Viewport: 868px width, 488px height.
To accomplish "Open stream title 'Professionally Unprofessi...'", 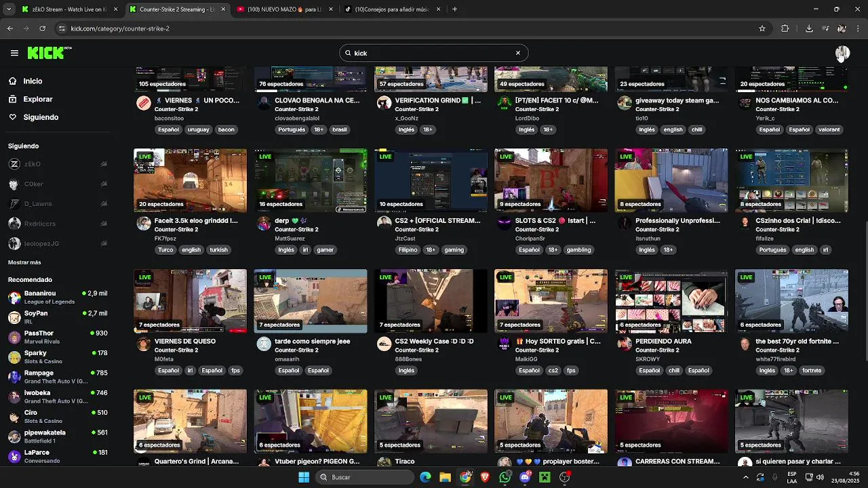I will (677, 221).
